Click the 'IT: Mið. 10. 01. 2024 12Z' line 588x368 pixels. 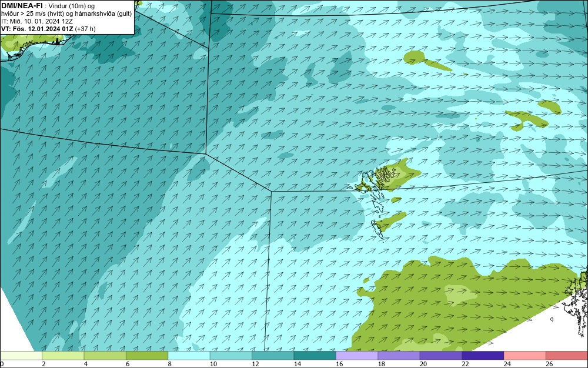point(36,21)
